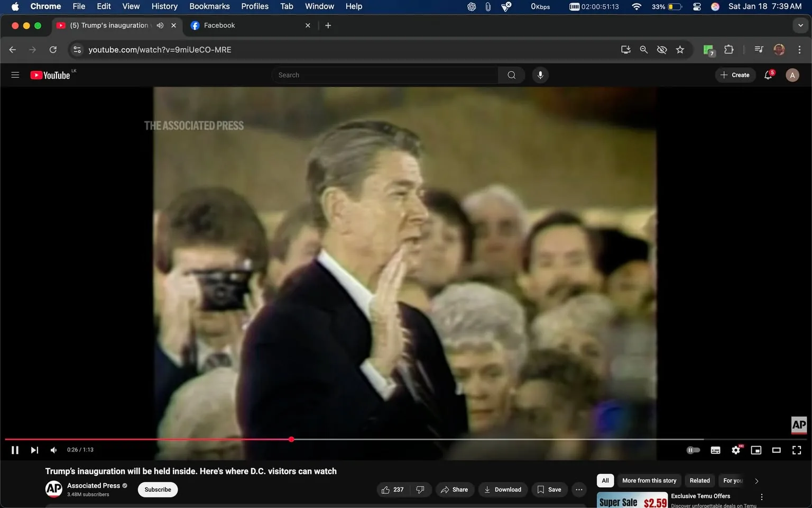Screen dimensions: 812x508
Task: Show more filter chips with the right chevron
Action: coord(756,481)
